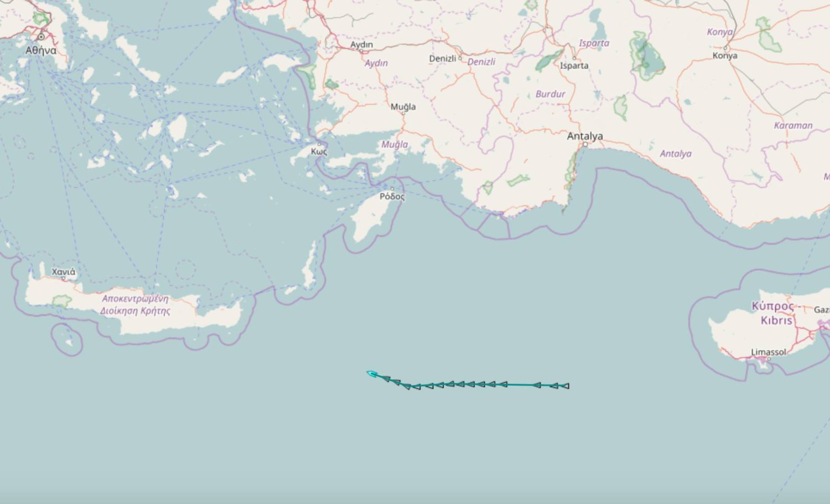This screenshot has width=830, height=504.
Task: Click the track triangle nearest the ship icon
Action: pyautogui.click(x=385, y=378)
